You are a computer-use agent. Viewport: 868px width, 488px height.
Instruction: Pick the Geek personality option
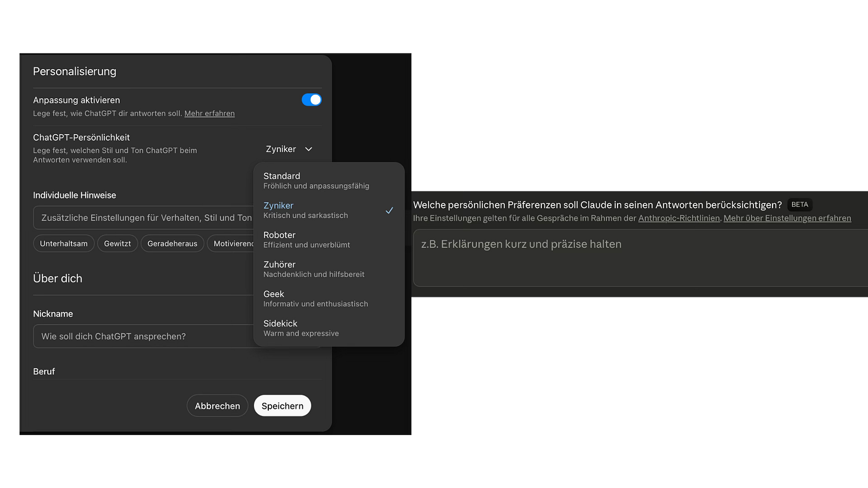[x=328, y=299]
